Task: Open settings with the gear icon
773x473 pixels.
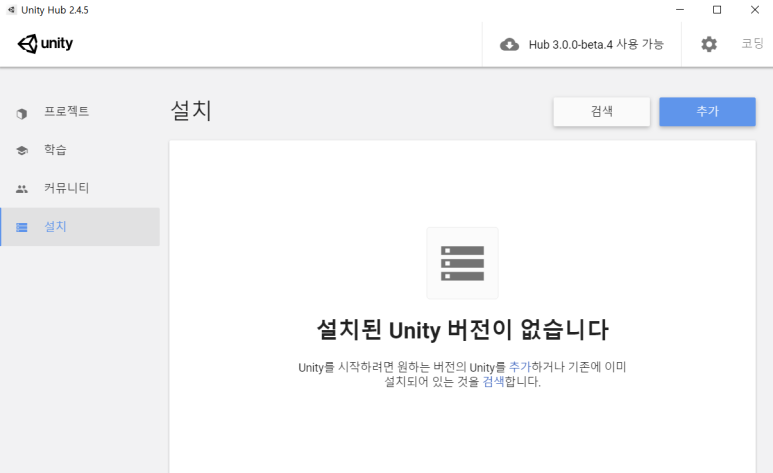Action: click(709, 44)
